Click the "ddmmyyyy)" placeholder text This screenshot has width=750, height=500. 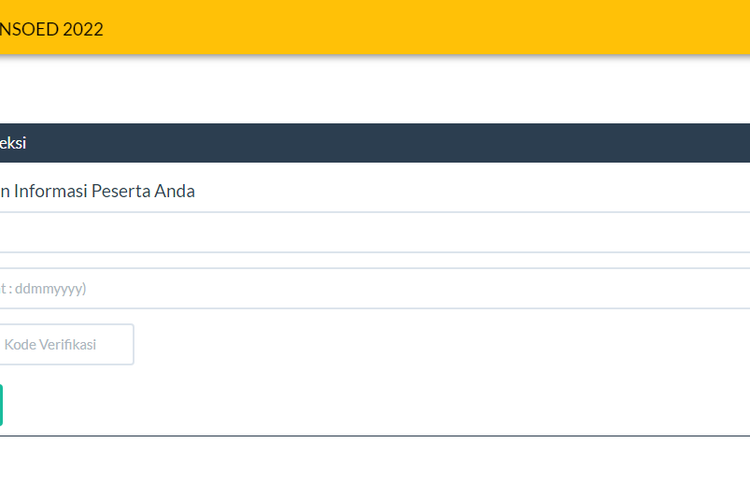click(51, 289)
